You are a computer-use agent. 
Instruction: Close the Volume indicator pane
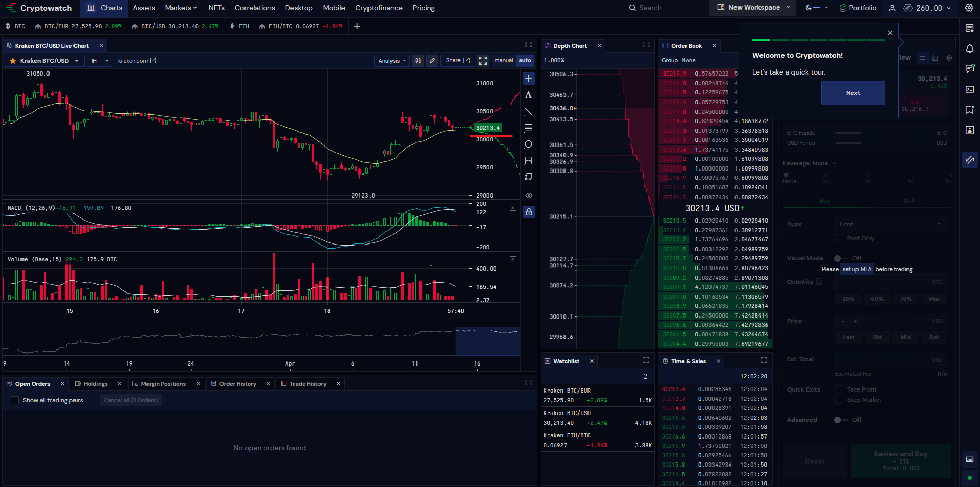(x=513, y=259)
